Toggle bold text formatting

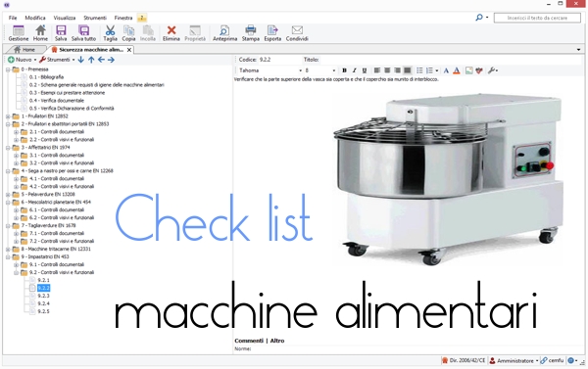(x=344, y=70)
